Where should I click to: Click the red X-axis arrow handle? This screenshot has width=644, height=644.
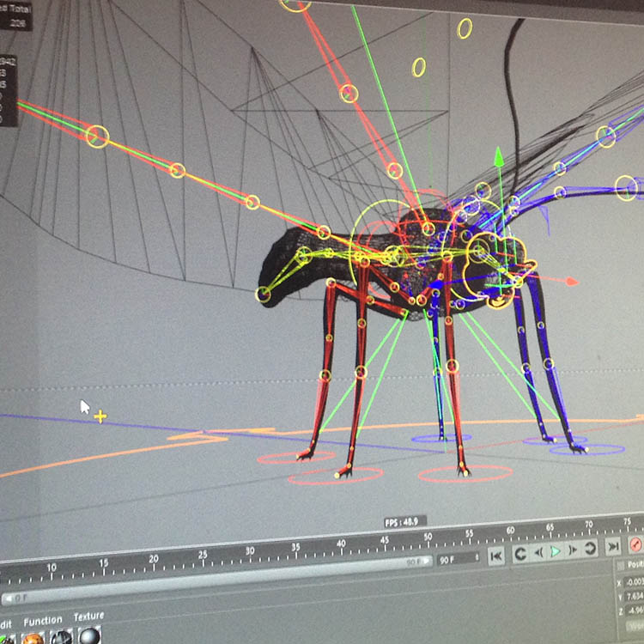tap(571, 281)
